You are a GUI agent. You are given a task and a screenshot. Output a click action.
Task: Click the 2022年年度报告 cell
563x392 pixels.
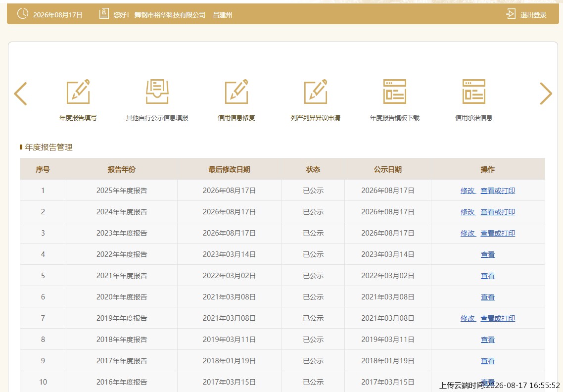tap(122, 254)
